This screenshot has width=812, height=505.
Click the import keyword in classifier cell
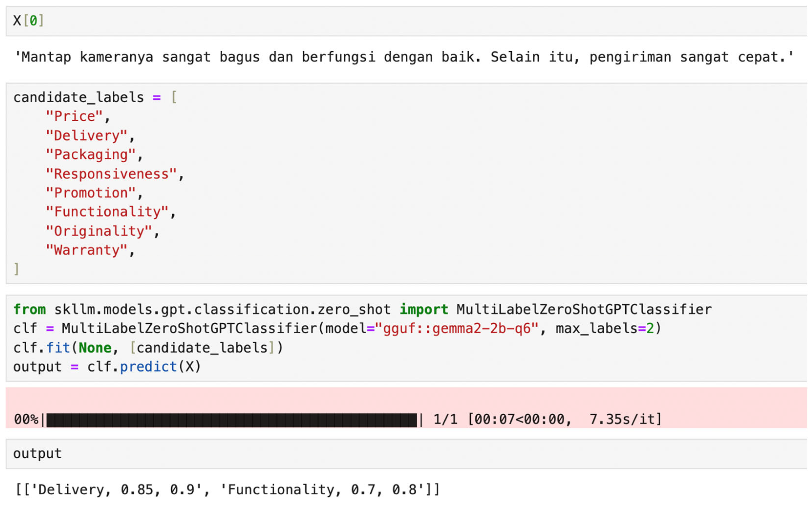[x=424, y=310]
